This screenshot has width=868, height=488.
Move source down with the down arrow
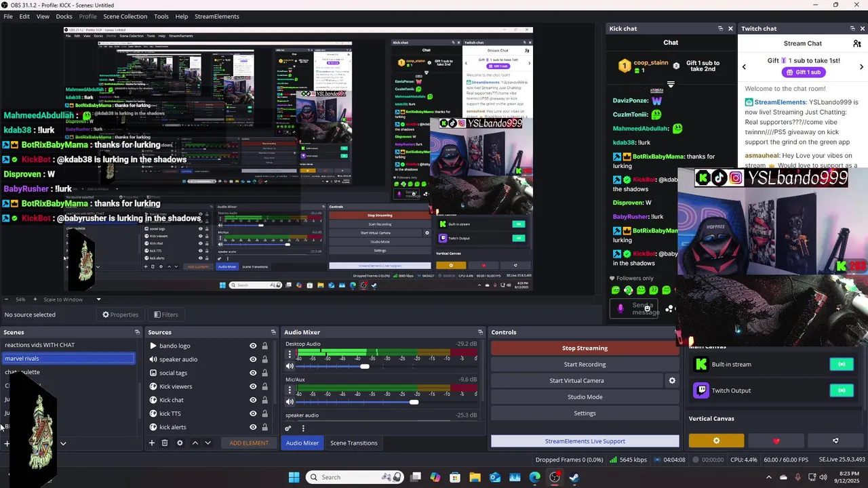208,443
